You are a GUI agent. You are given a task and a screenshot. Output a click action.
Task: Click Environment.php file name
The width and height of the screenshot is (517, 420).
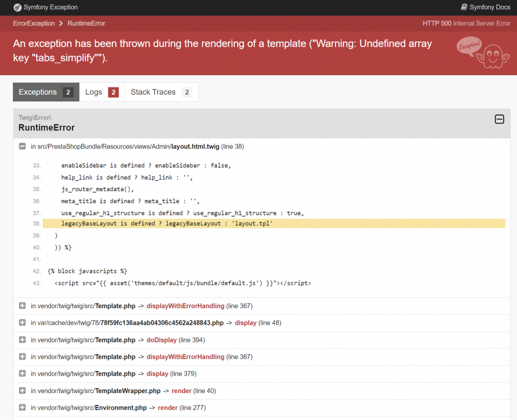[120, 408]
